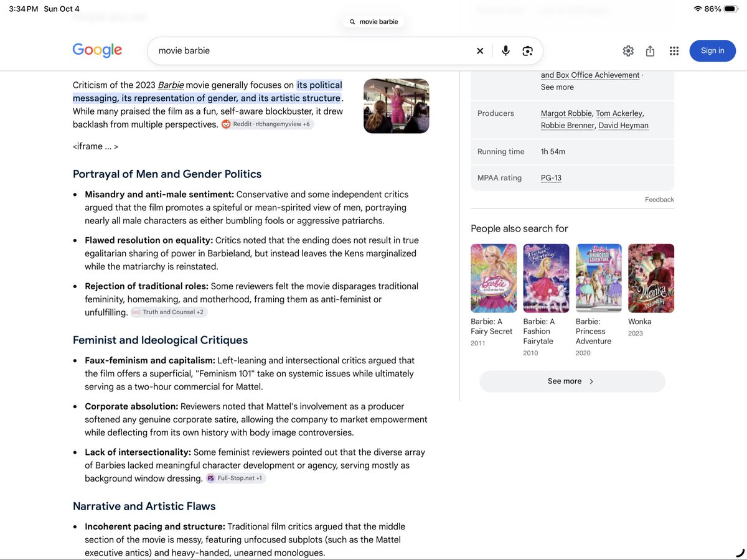This screenshot has width=747, height=560.
Task: Open David Heyman producer link
Action: point(624,126)
